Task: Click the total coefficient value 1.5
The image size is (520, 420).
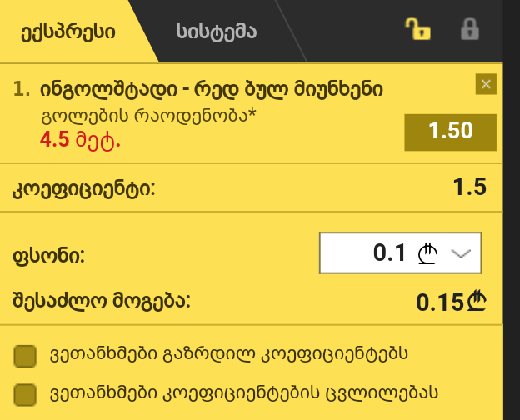Action: coord(470,187)
